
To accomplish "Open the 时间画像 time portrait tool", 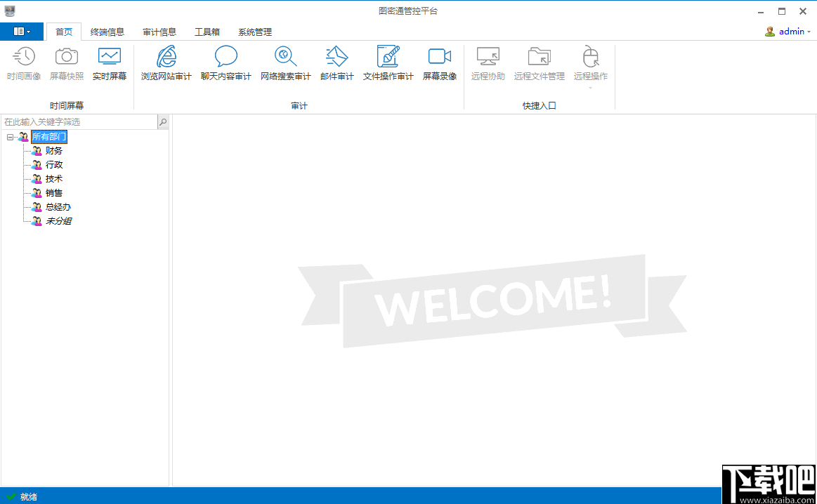I will [x=24, y=63].
